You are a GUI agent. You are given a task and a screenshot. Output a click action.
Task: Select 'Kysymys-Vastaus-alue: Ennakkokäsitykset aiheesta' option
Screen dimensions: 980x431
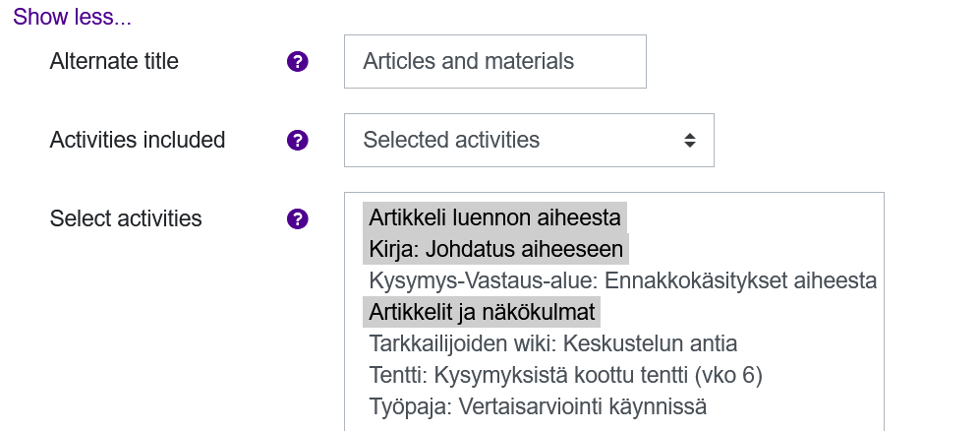[622, 280]
